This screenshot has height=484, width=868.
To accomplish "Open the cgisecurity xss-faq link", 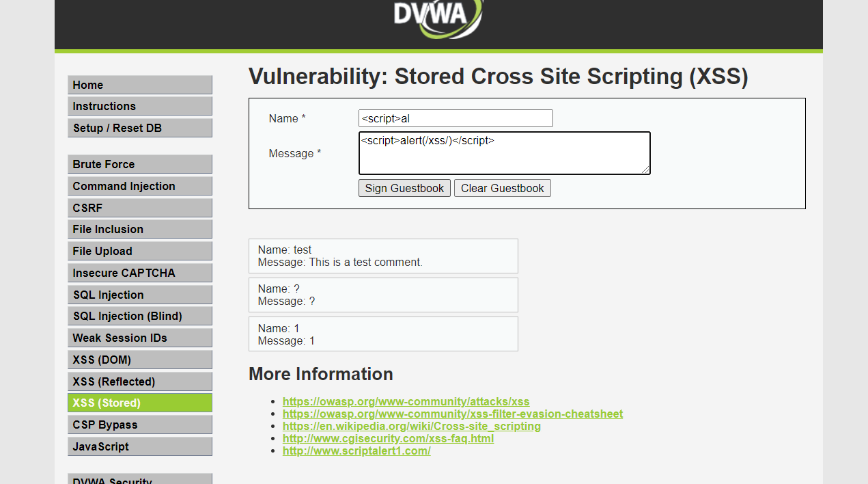I will click(388, 439).
